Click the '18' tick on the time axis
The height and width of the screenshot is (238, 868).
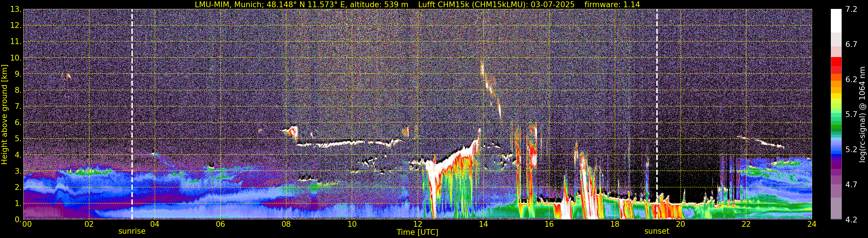(x=614, y=224)
